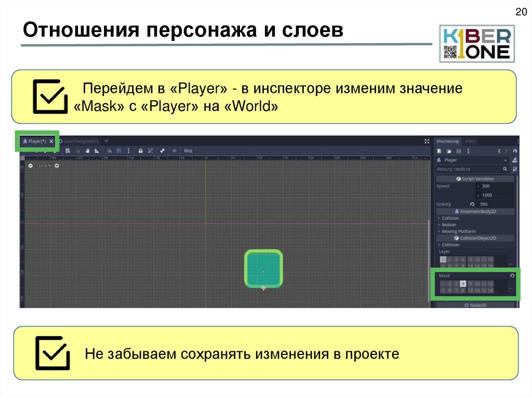Load resource folder icon in inspector
The height and width of the screenshot is (398, 532).
[x=449, y=151]
